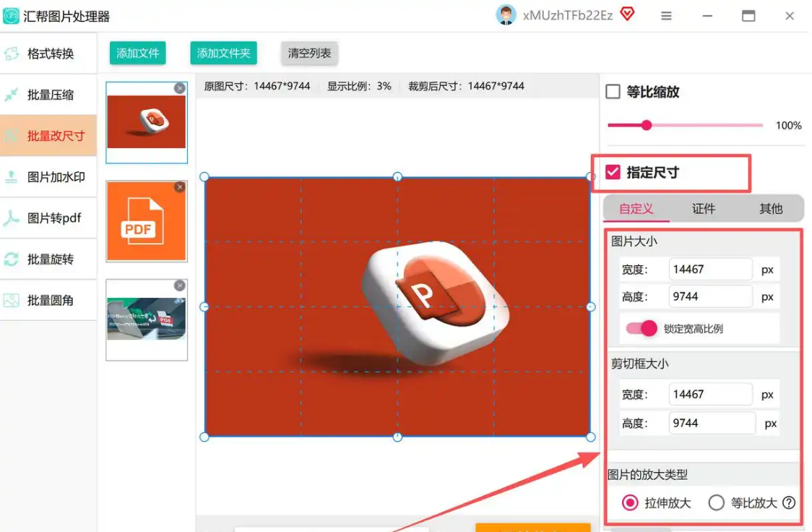Uncheck the 指定尺寸 checkbox
This screenshot has width=812, height=532.
pos(613,172)
